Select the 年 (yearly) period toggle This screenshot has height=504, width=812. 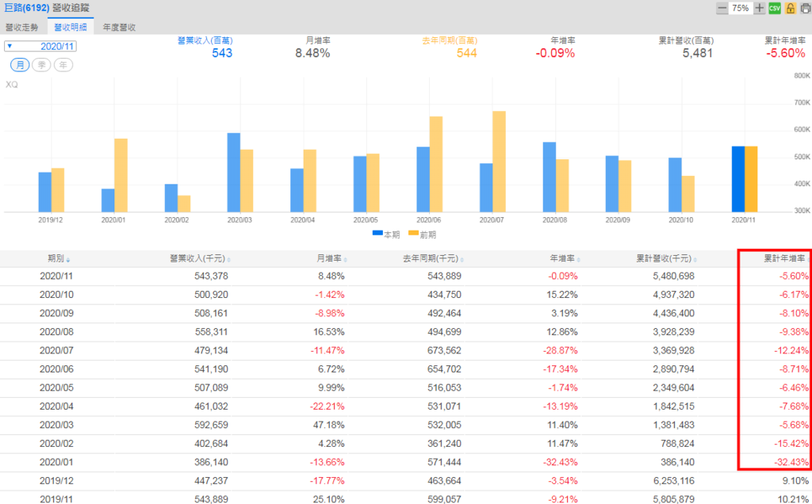point(63,65)
